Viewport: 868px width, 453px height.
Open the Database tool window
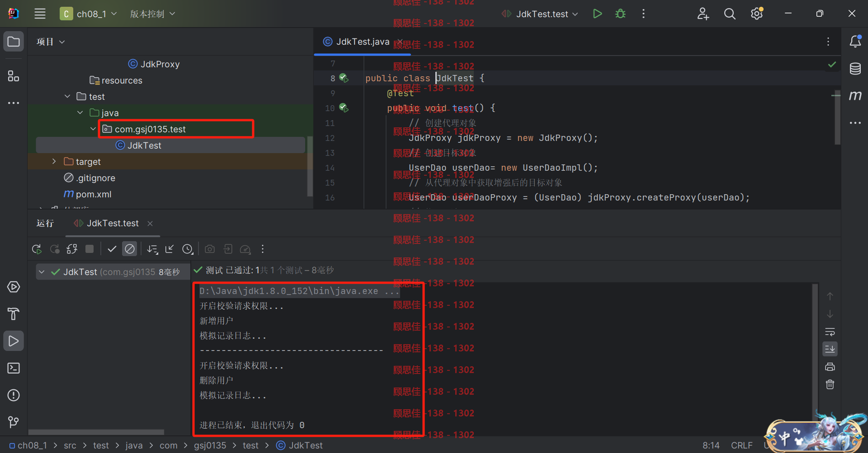[855, 69]
